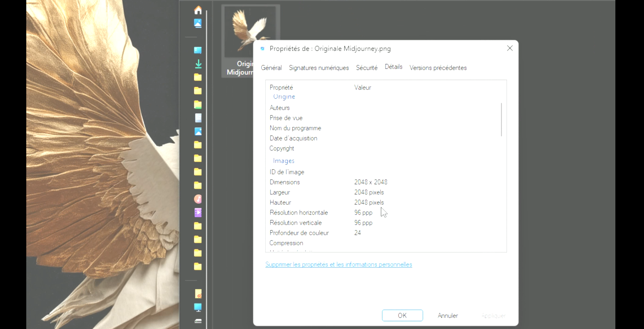Open the Versions précédentes tab
Image resolution: width=644 pixels, height=329 pixels.
tap(438, 68)
